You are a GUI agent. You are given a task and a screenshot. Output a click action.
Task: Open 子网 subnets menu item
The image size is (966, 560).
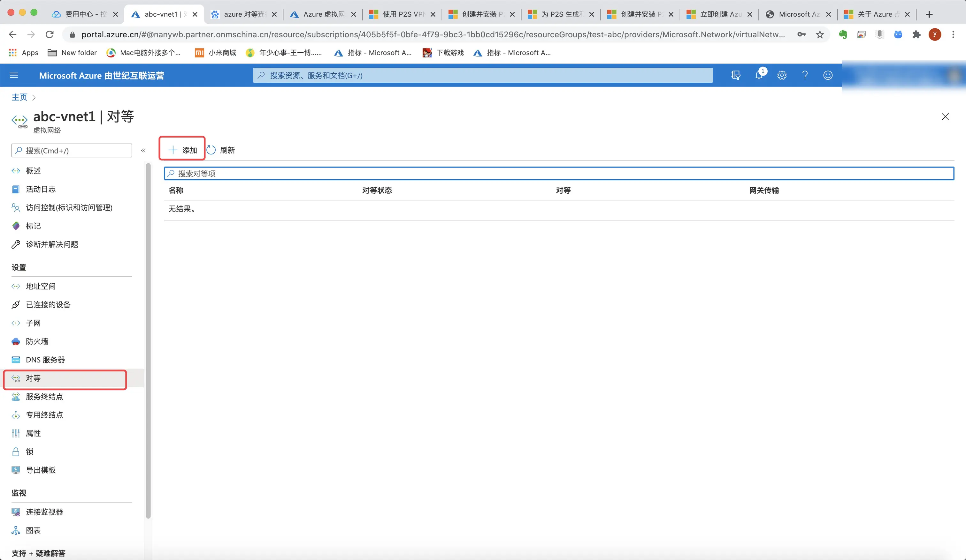[x=33, y=323]
